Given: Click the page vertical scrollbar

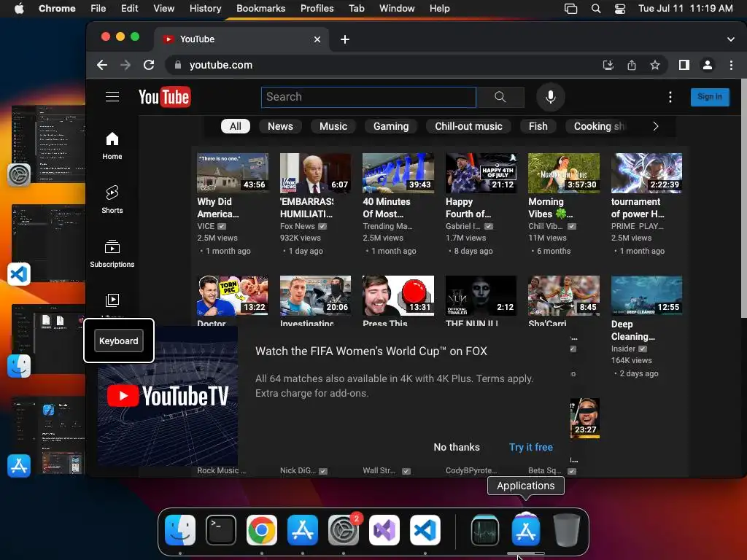Looking at the screenshot, I should [x=743, y=200].
